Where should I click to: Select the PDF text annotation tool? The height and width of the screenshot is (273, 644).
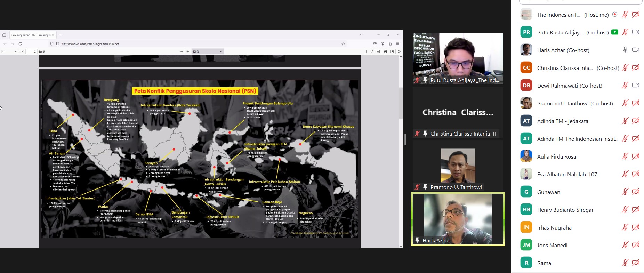[366, 51]
